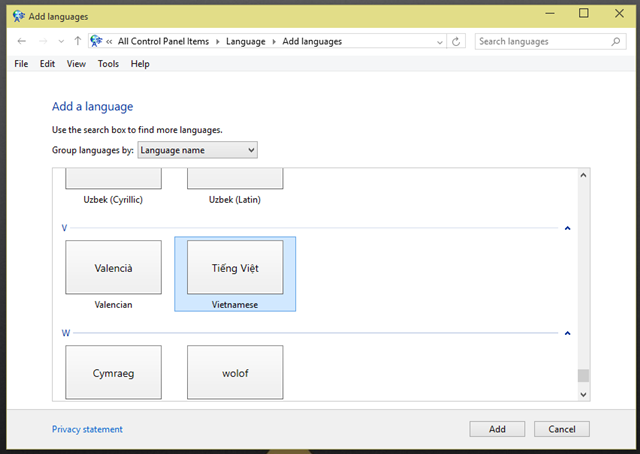Close the Add languages window
Screen dimensions: 640x454
[619, 13]
